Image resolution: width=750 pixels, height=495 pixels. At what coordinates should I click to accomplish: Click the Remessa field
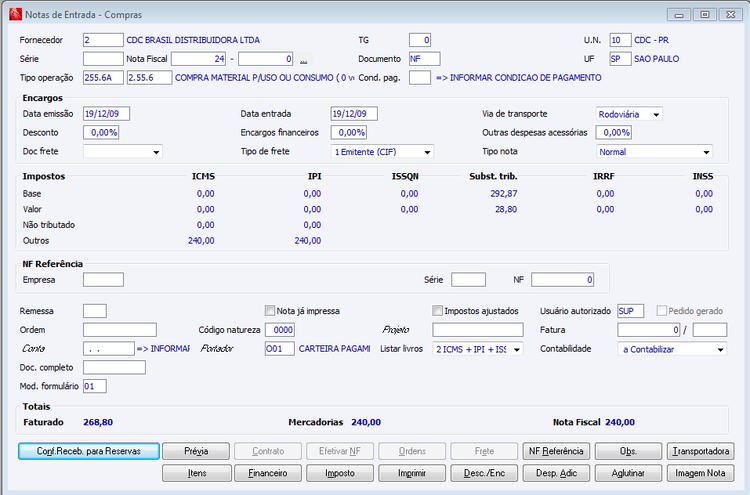[95, 311]
